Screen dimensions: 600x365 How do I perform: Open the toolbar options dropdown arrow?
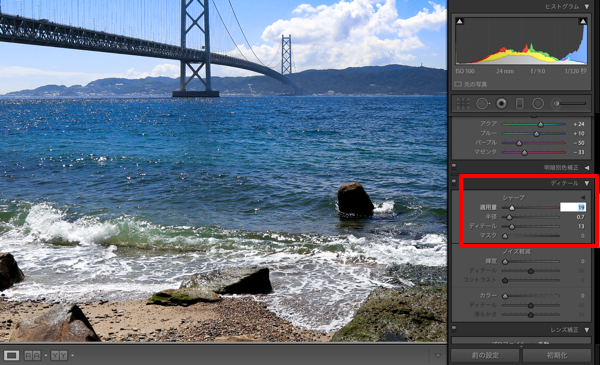(438, 355)
